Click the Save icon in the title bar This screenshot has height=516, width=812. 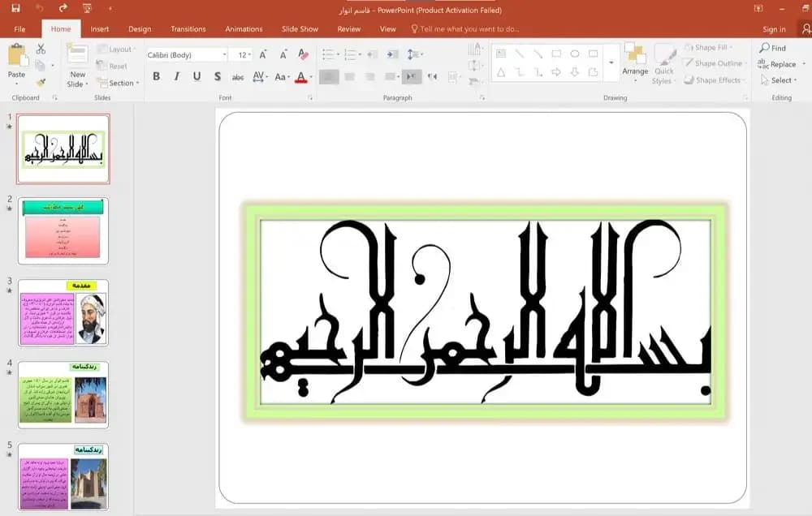pos(15,8)
